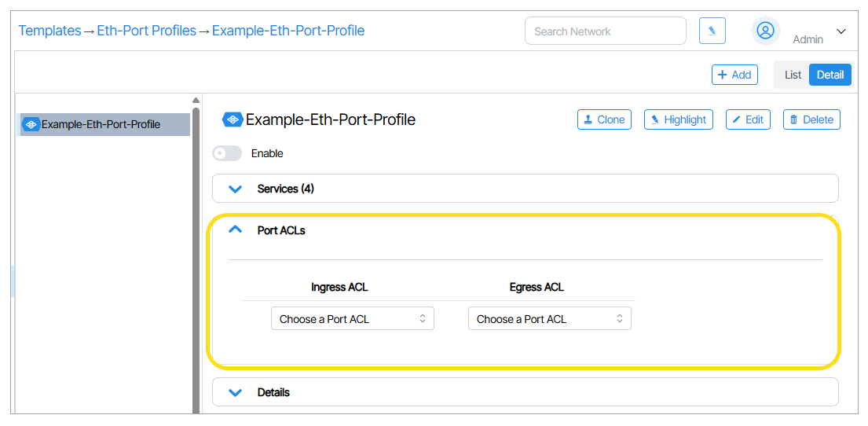
Task: Open the Admin account menu chevron
Action: coord(841,31)
